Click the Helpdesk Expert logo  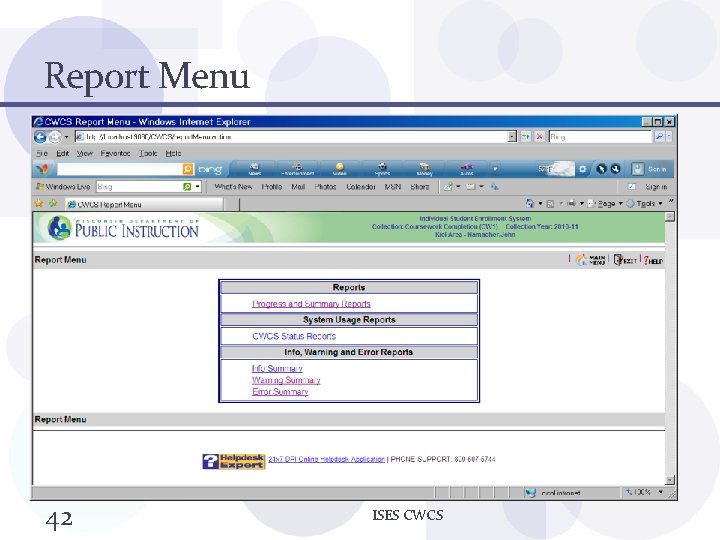coord(234,461)
